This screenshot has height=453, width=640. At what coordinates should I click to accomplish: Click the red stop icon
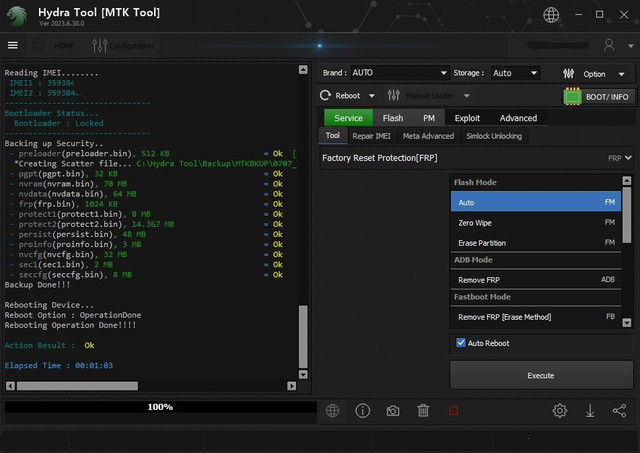pos(453,411)
